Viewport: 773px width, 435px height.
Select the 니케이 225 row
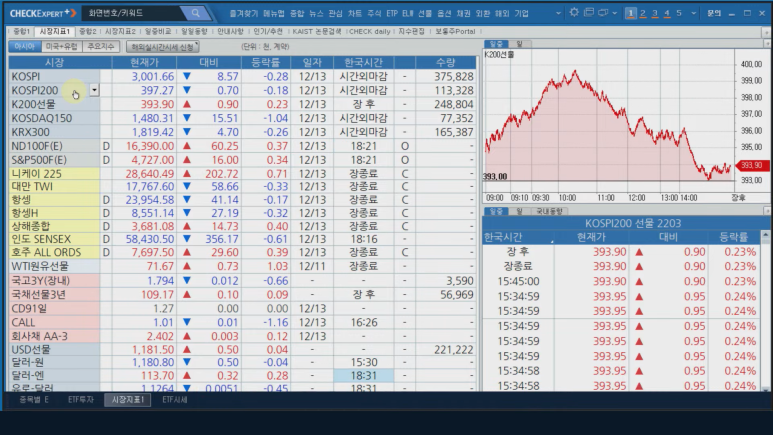tap(243, 174)
